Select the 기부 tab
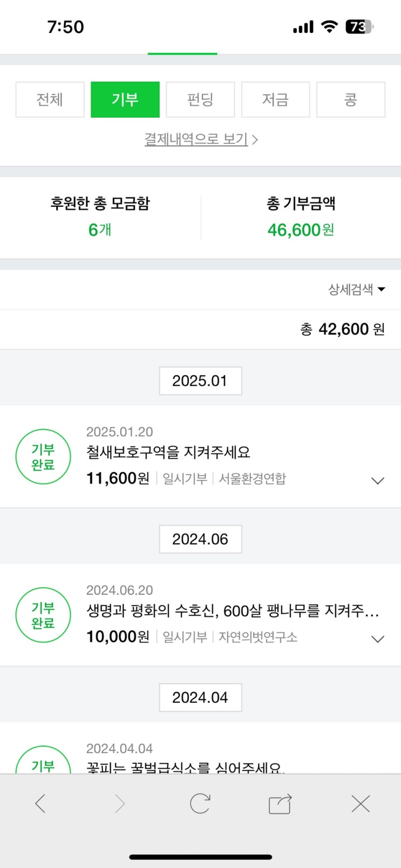The image size is (401, 868). point(125,99)
